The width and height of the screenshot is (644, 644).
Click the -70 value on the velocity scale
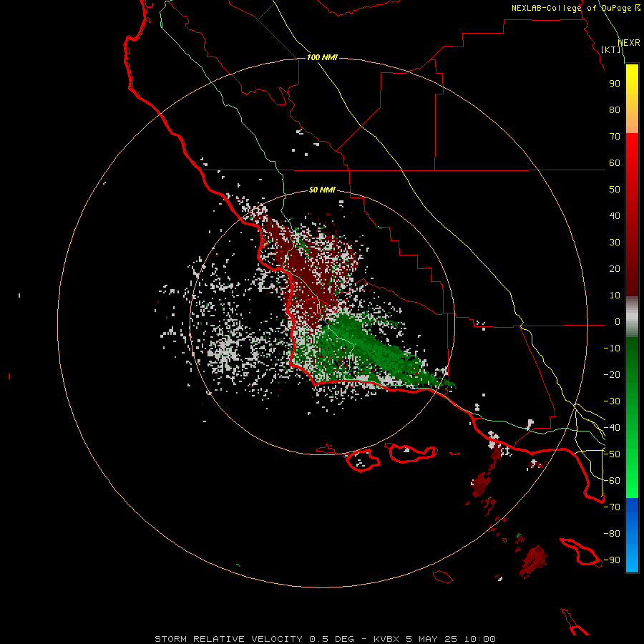pyautogui.click(x=612, y=507)
